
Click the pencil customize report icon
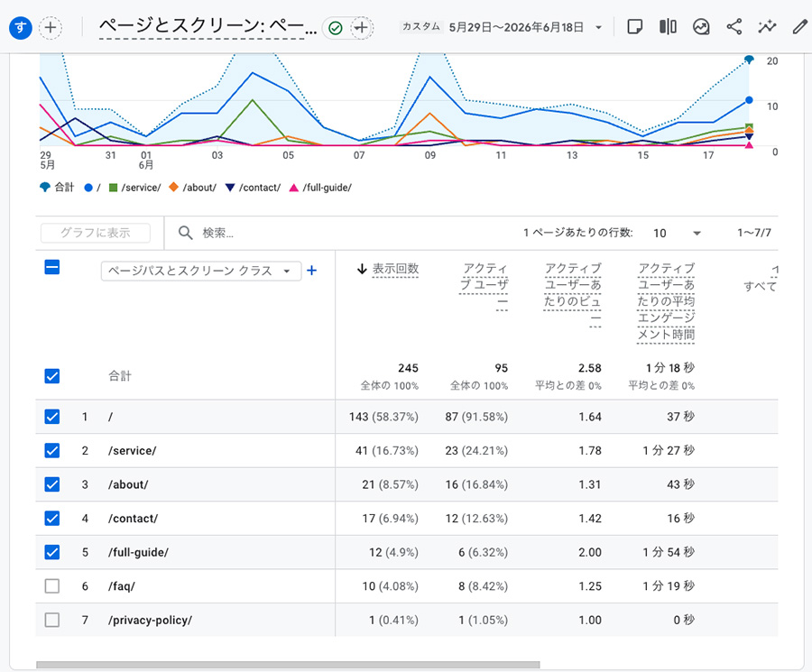coord(799,27)
